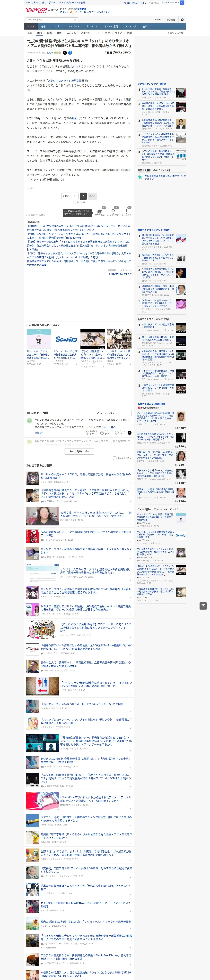Click the search magnifier icon in header
Screen dimensions: 210x980
point(75,20)
